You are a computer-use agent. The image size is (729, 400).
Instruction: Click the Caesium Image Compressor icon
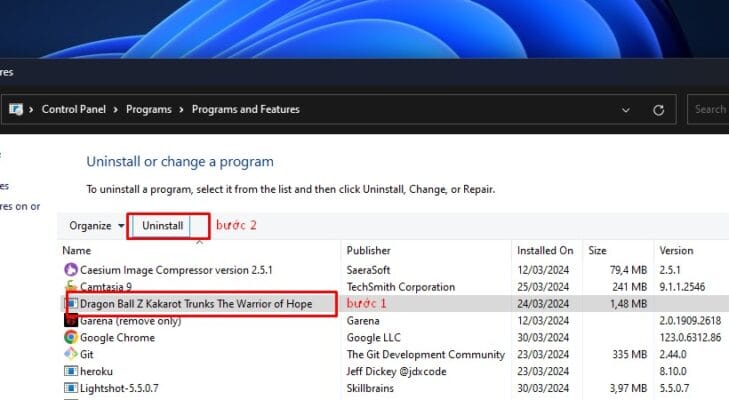click(71, 270)
